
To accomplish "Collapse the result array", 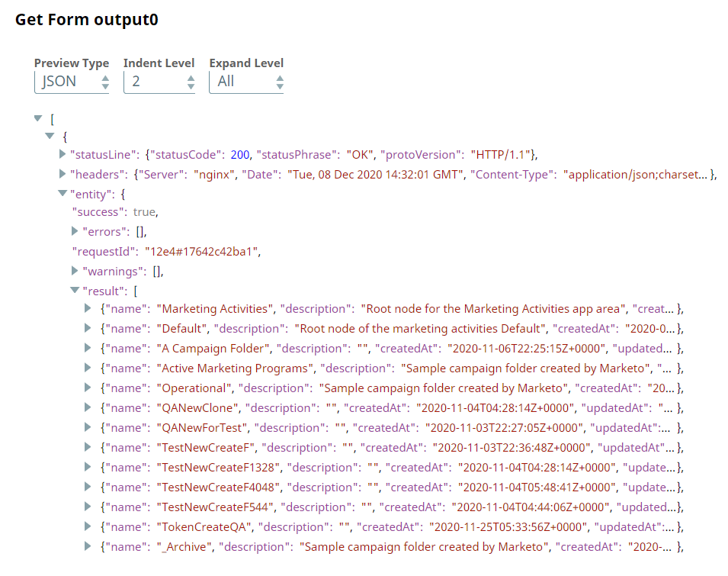I will click(x=75, y=291).
